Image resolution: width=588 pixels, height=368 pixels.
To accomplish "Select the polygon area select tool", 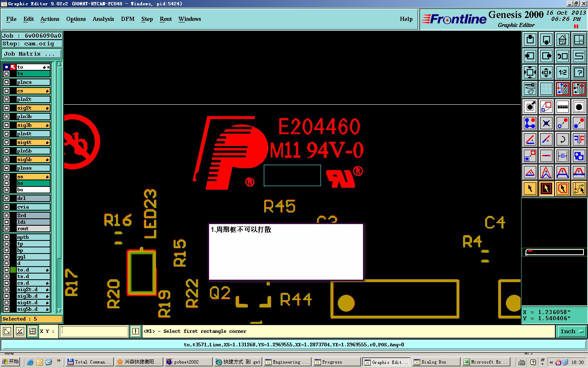I will 563,188.
